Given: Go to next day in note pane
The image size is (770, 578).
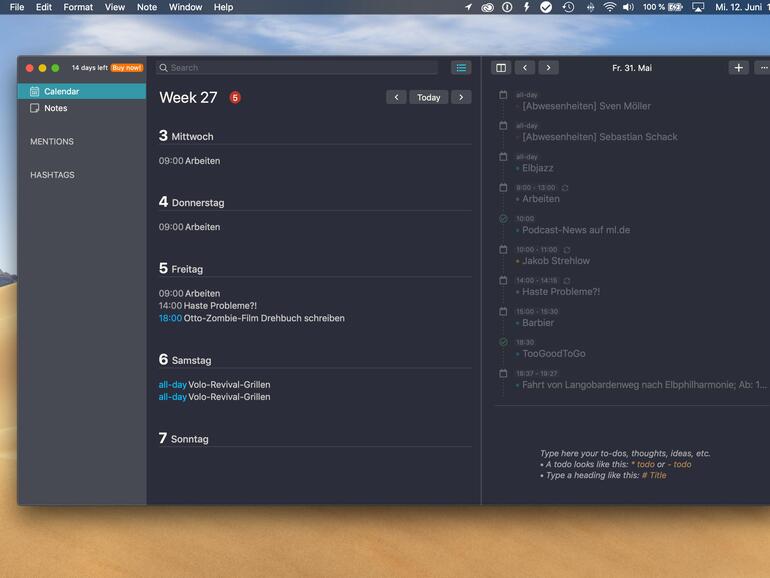Looking at the screenshot, I should (x=549, y=68).
